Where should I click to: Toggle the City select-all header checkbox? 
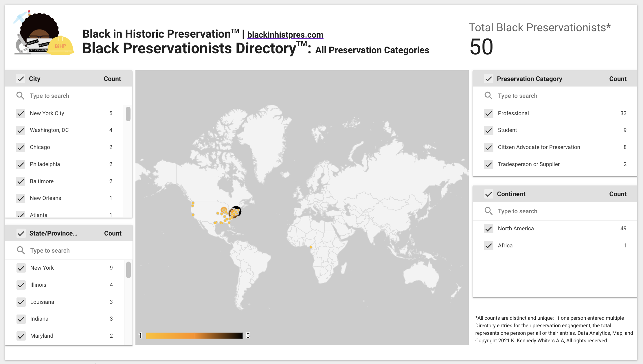pos(21,79)
